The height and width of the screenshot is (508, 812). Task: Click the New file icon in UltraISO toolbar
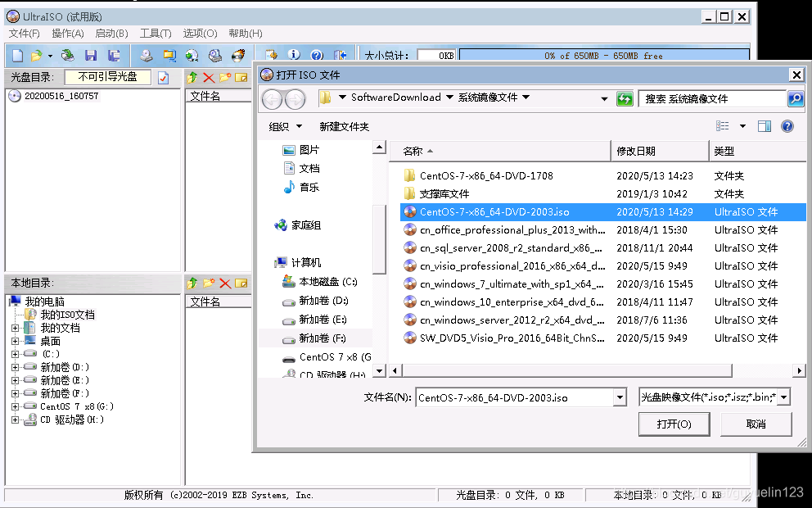tap(17, 56)
